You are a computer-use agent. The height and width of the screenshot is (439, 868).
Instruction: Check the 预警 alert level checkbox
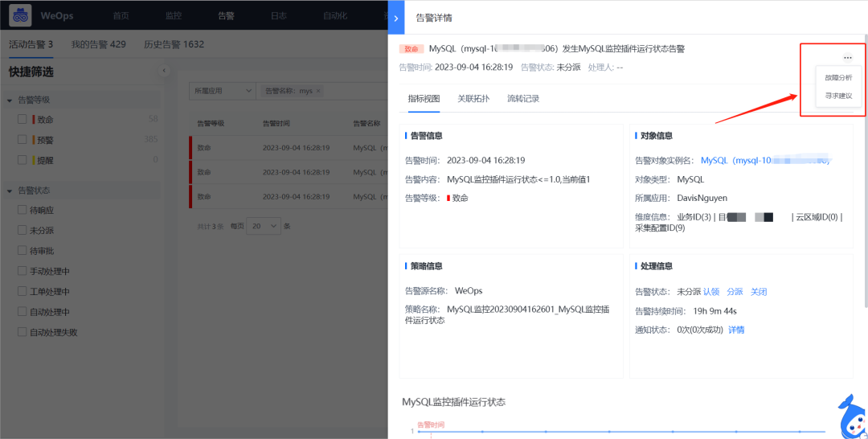23,140
